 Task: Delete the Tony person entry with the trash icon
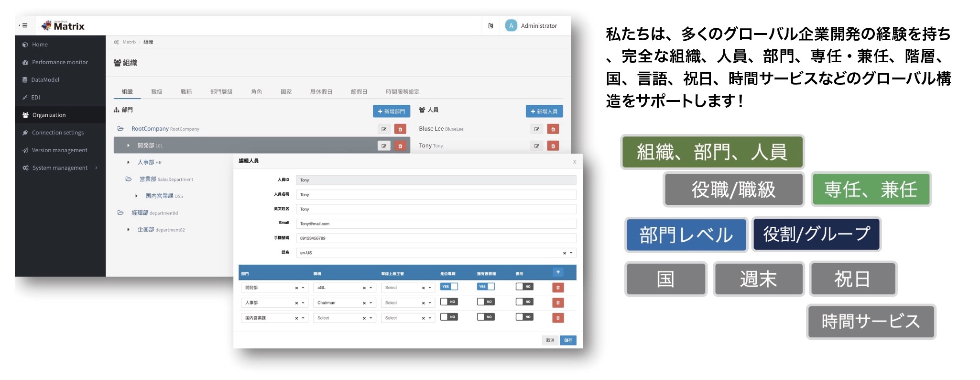(553, 146)
